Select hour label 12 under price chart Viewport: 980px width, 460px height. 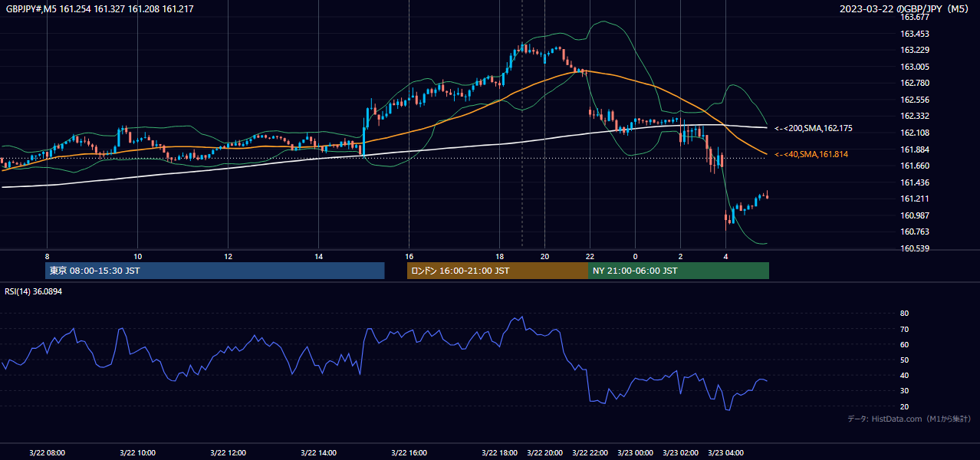tap(228, 256)
